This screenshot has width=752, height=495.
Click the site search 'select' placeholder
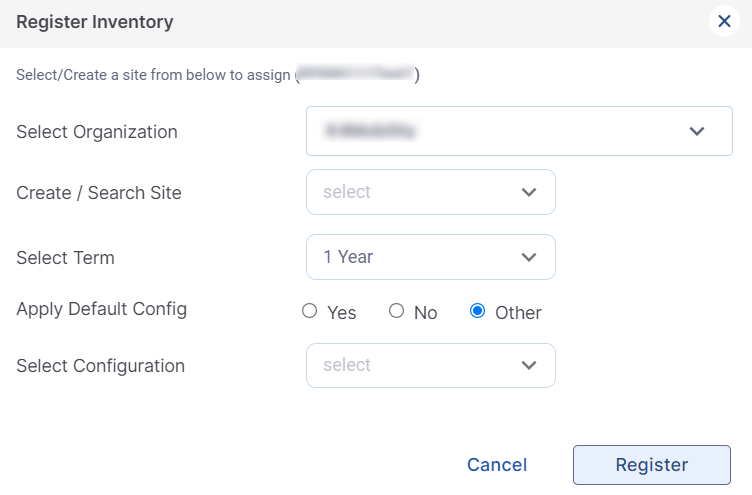click(347, 192)
